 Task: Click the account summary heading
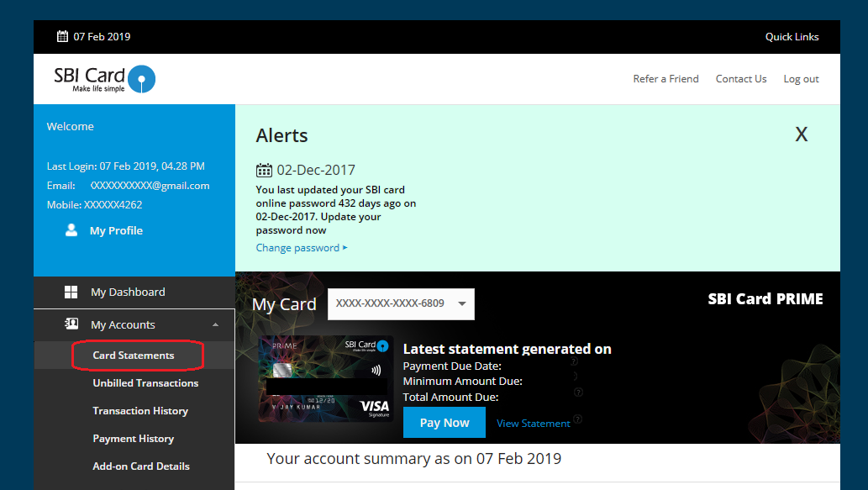point(414,458)
